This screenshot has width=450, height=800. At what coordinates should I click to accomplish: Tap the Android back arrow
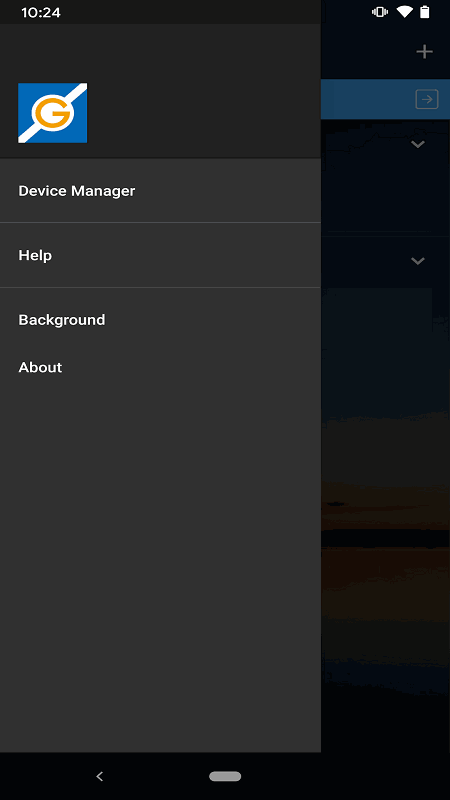(100, 777)
